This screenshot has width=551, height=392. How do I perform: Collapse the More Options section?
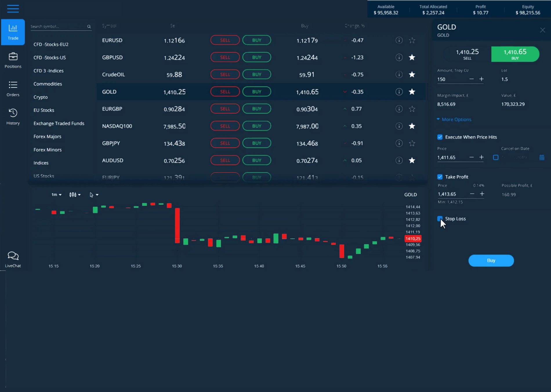pyautogui.click(x=454, y=119)
